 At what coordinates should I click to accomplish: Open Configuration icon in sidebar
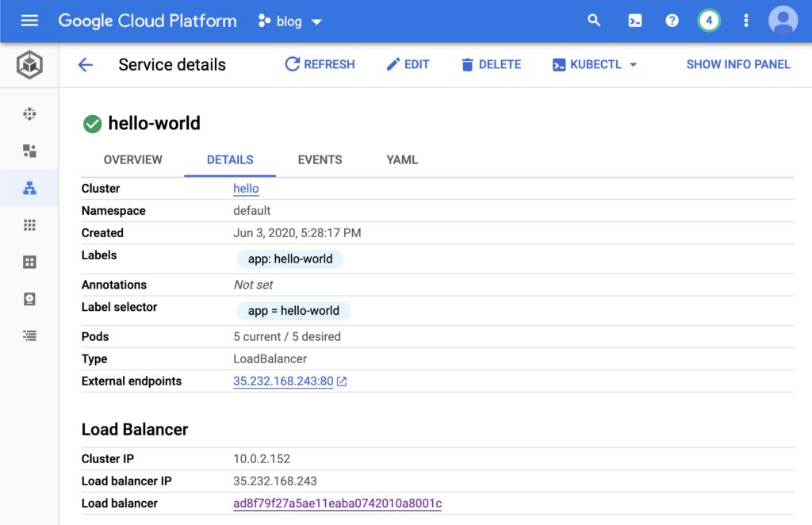(29, 262)
